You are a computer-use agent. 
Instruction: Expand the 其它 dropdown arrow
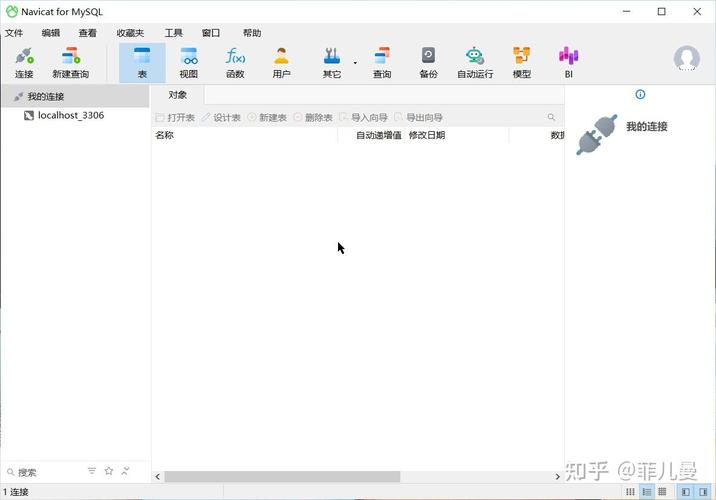[355, 63]
